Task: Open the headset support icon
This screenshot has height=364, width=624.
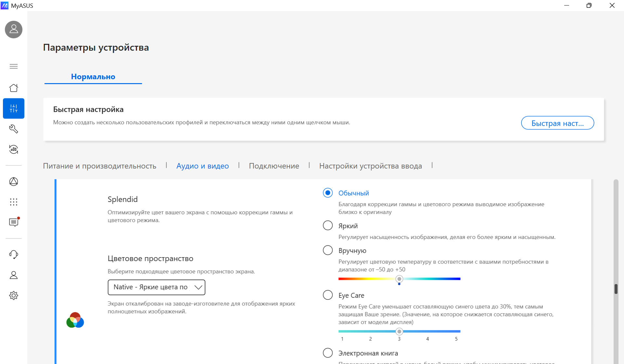Action: point(14,255)
